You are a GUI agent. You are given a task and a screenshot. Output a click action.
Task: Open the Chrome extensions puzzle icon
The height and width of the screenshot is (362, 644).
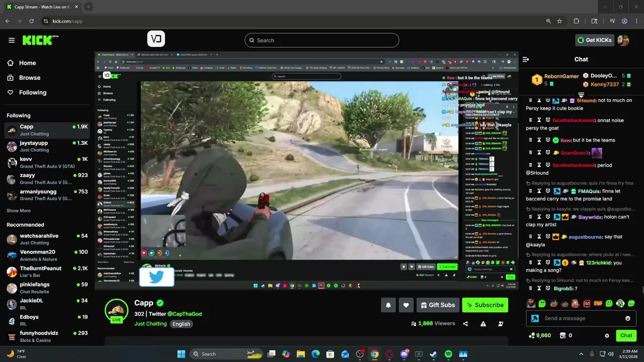click(577, 21)
